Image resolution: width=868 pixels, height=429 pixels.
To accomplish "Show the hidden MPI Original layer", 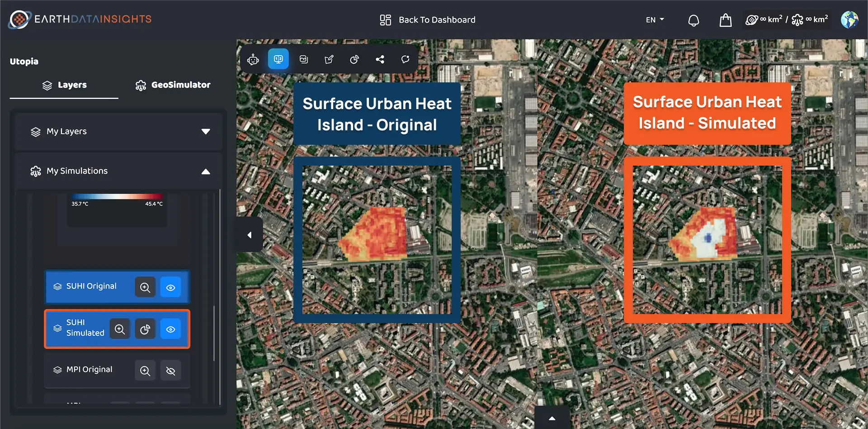I will tap(170, 370).
